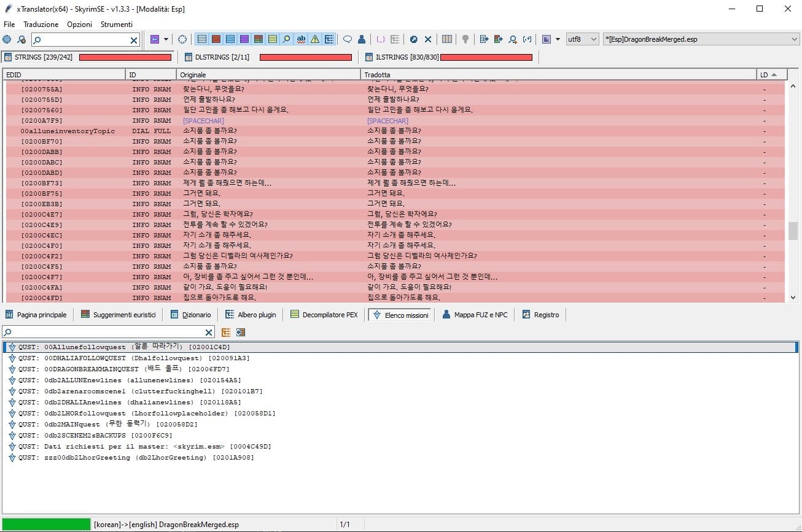This screenshot has width=802, height=532.
Task: Click the purple brackets toolbar icon
Action: click(x=381, y=39)
